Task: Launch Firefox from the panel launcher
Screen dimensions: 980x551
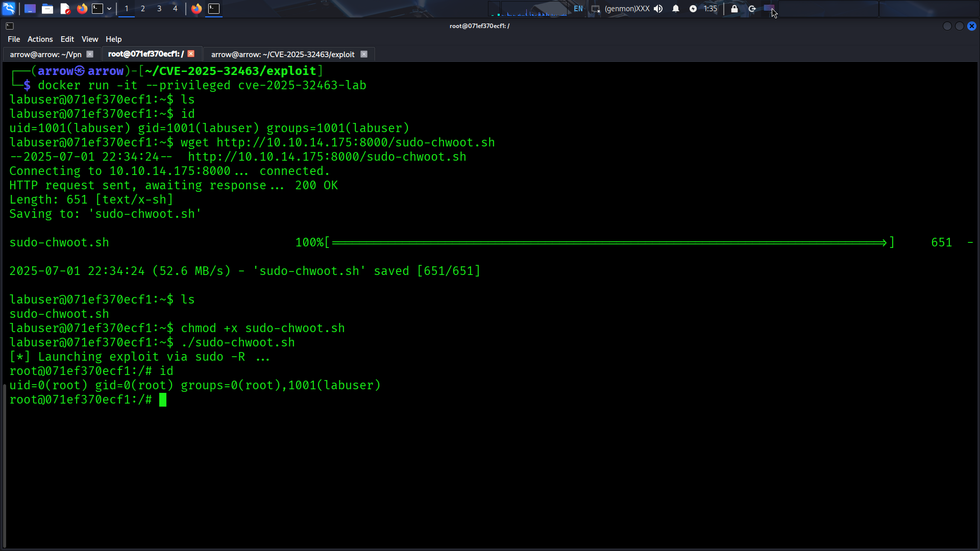Action: tap(82, 9)
